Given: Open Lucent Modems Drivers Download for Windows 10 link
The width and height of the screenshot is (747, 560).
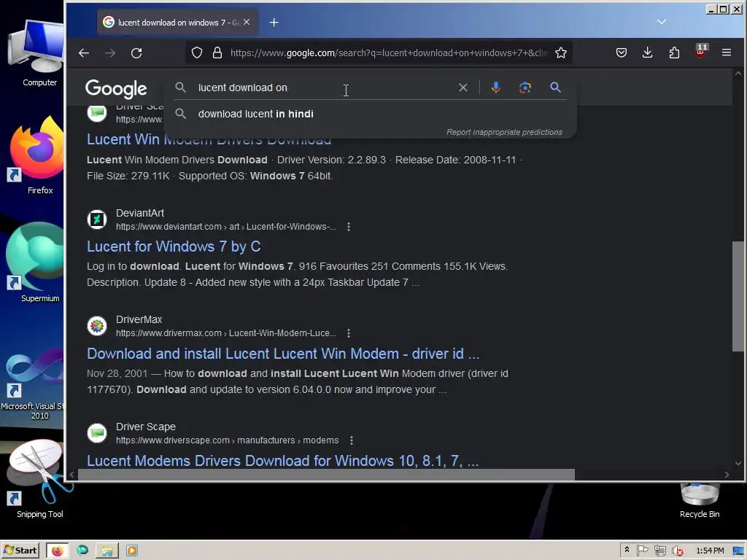Looking at the screenshot, I should [x=282, y=461].
